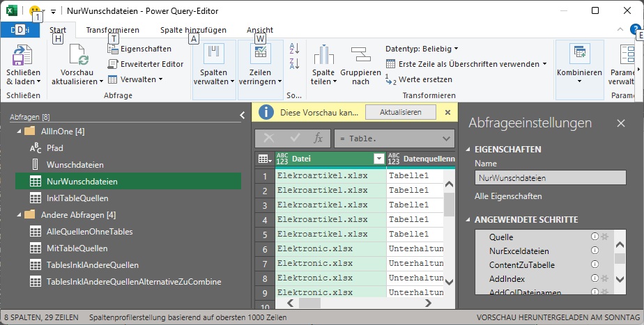Screen dimensions: 644x325
Task: Open the help question mark icon
Action: click(636, 29)
